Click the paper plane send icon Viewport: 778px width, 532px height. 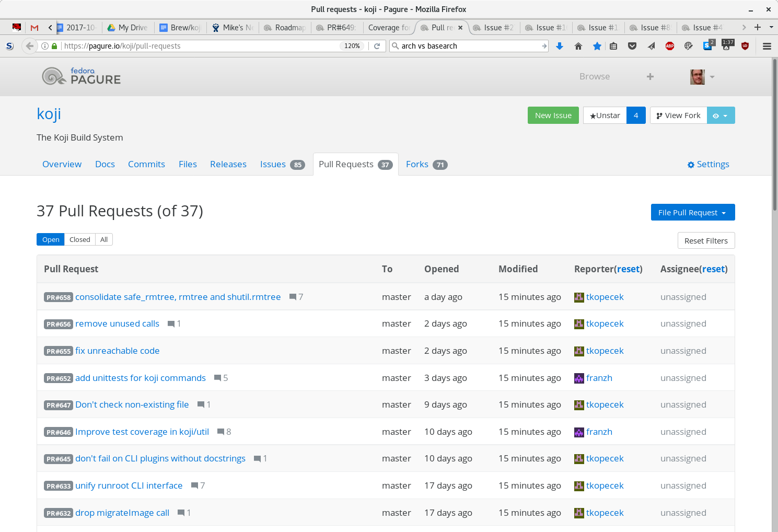[651, 46]
